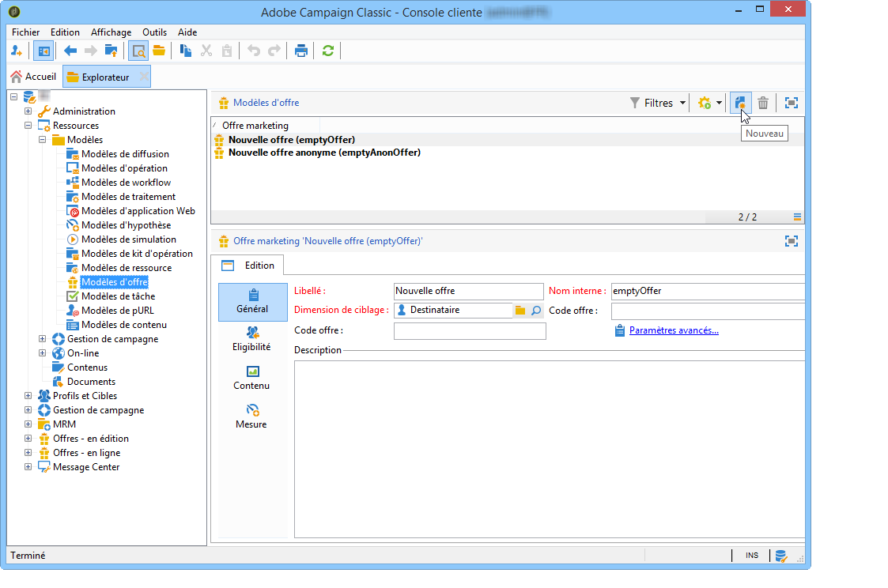Click folder icon beside Dimension de ciblage
Image resolution: width=888 pixels, height=588 pixels.
coord(520,310)
